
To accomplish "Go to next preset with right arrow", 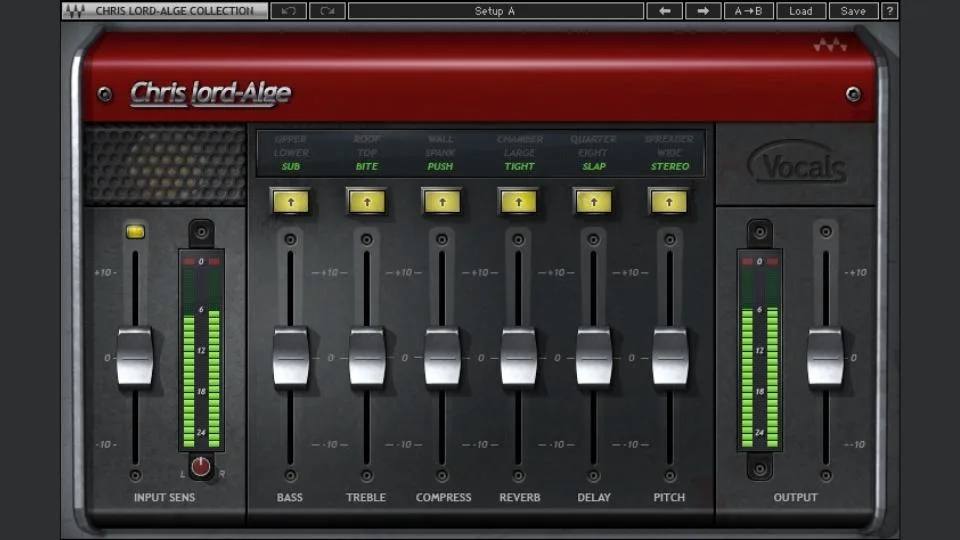I will pyautogui.click(x=703, y=11).
